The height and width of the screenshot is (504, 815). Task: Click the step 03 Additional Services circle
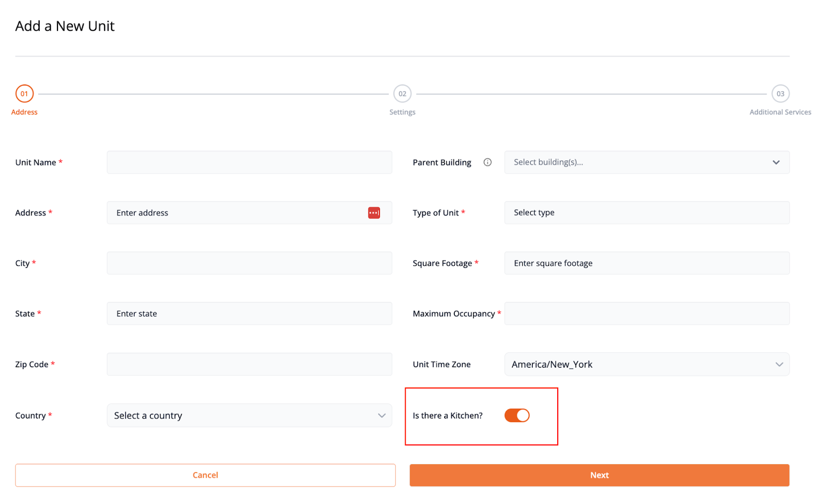(780, 94)
